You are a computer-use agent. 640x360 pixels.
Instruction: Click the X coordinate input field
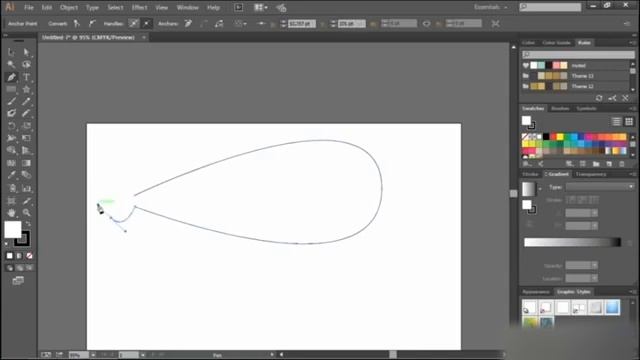point(301,24)
